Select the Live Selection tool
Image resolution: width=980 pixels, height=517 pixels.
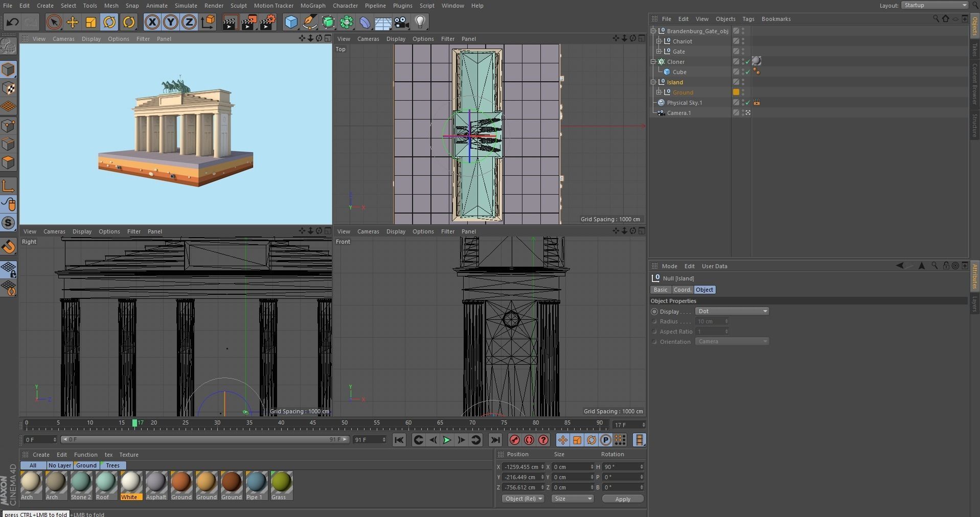[54, 22]
